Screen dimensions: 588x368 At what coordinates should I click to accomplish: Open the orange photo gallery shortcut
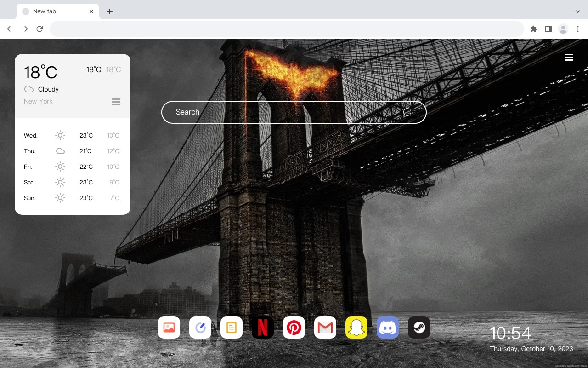tap(169, 328)
